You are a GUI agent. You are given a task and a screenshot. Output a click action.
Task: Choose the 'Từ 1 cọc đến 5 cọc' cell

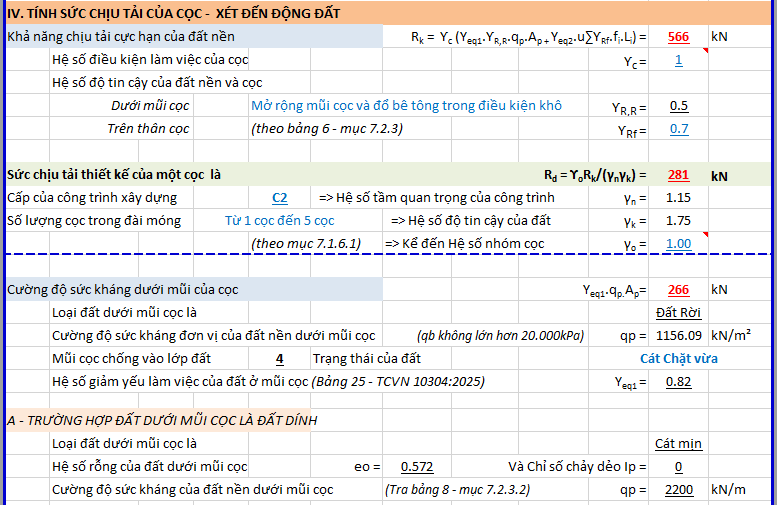tap(279, 221)
